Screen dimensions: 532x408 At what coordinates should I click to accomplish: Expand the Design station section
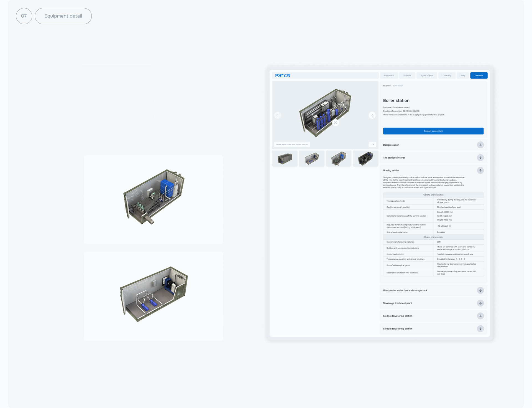coord(480,145)
